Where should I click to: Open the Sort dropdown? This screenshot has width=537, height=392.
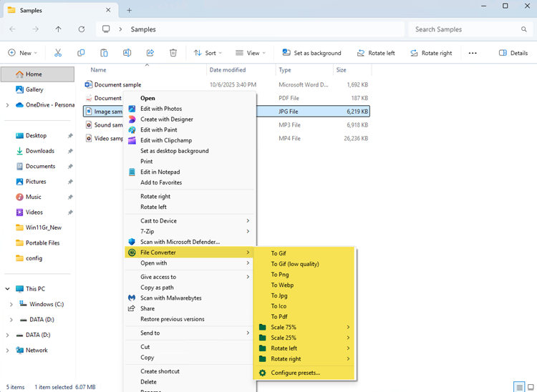[x=208, y=53]
